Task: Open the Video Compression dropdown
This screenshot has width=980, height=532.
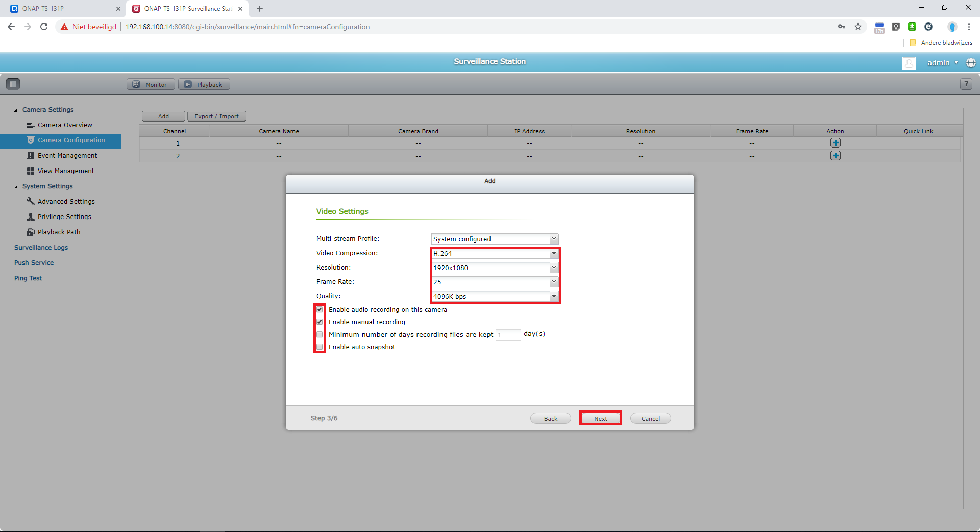Action: 495,253
